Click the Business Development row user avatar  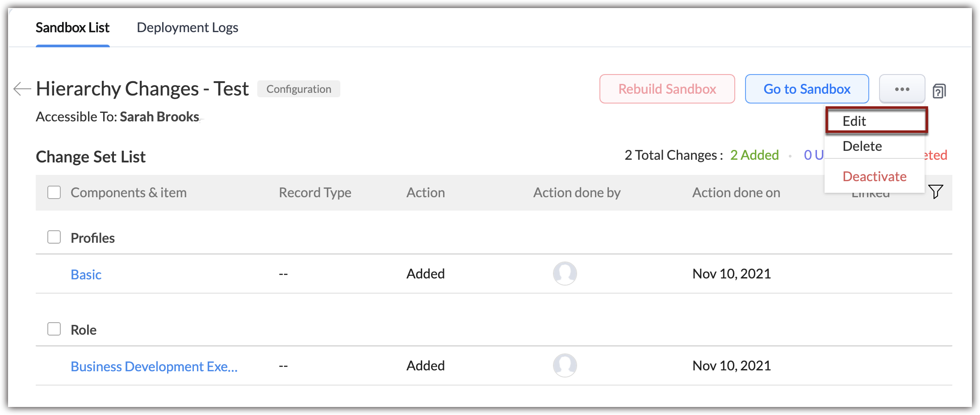click(565, 365)
